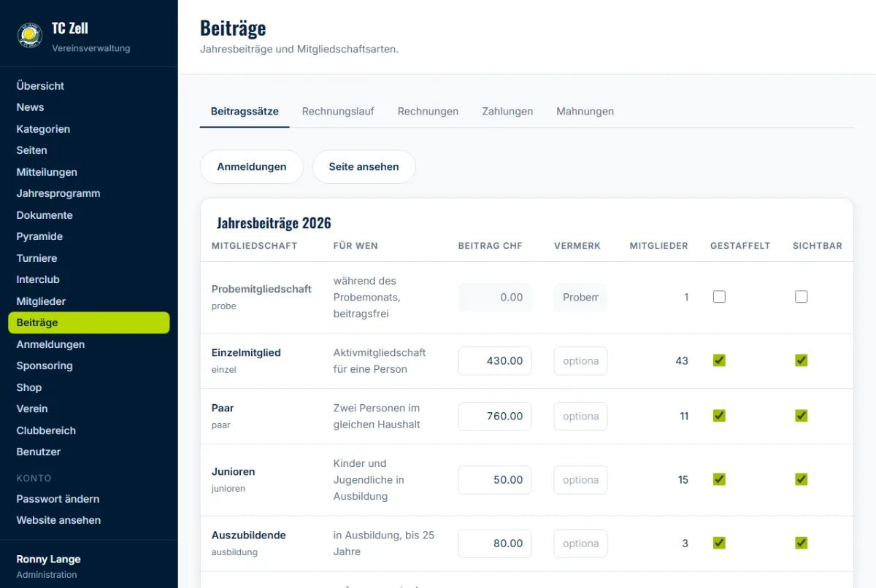
Task: Check Sichtbar for Probemitgliedschaft
Action: click(x=802, y=297)
